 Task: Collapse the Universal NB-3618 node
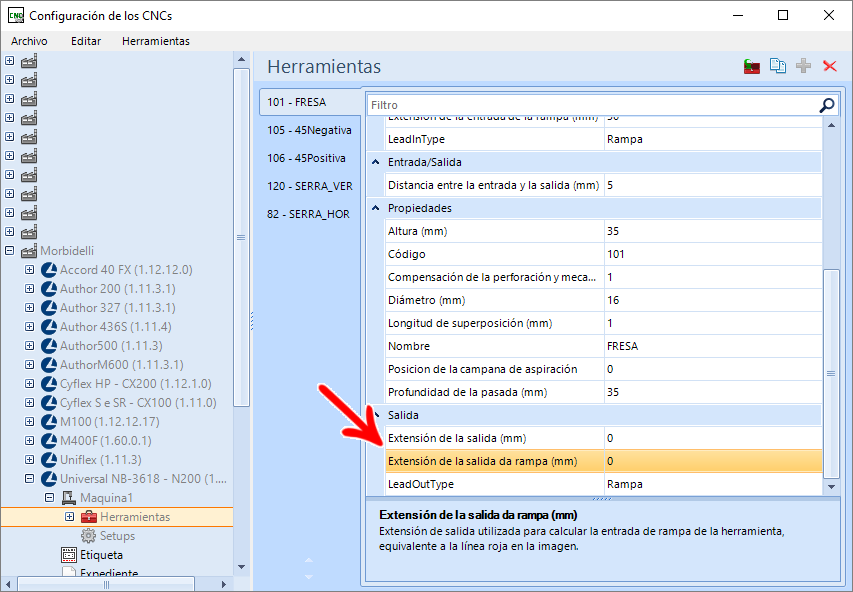coord(29,479)
